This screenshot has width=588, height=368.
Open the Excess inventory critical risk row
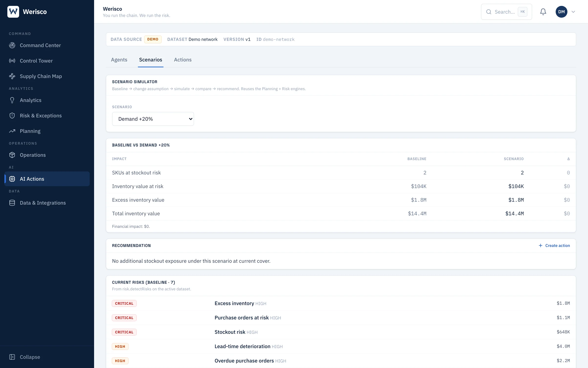click(x=341, y=303)
